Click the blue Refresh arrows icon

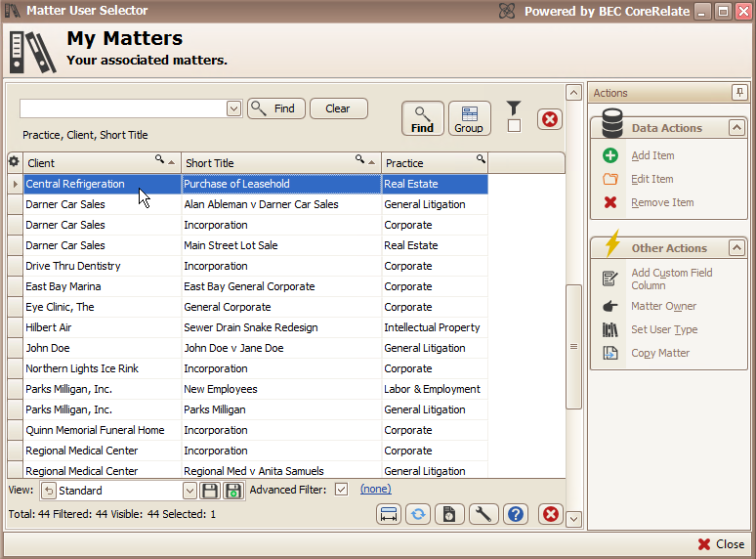418,514
